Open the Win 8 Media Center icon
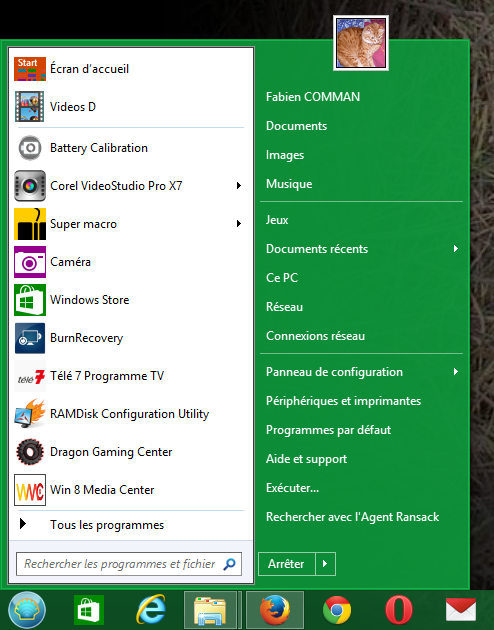Screen dimensions: 494x630 [x=30, y=490]
